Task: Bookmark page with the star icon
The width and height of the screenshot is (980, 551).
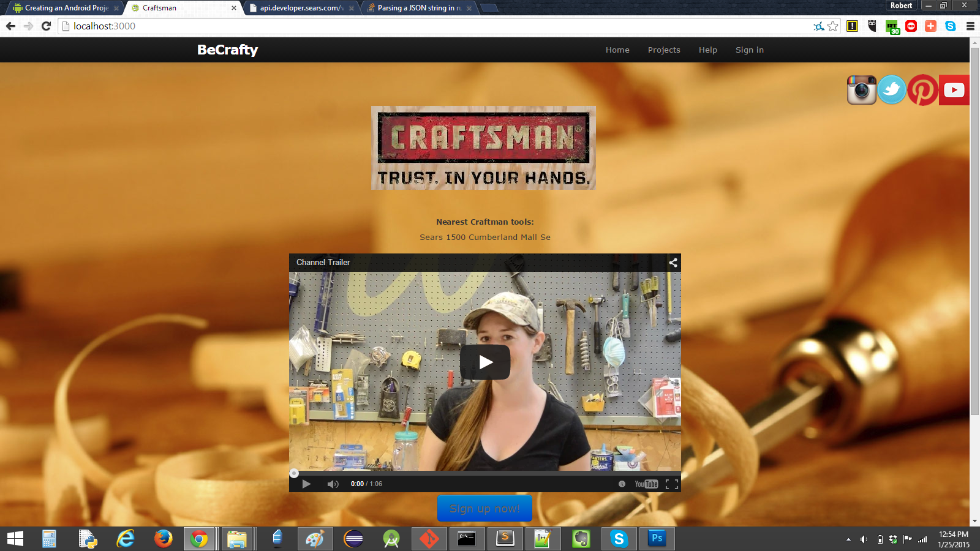Action: [x=833, y=26]
